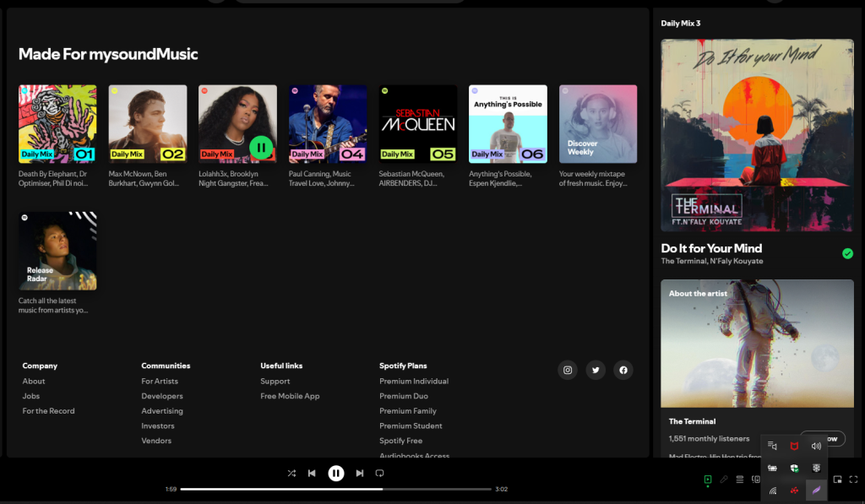Click the Daily Mix 3 panel heading
Screen dimensions: 865x504
click(681, 23)
